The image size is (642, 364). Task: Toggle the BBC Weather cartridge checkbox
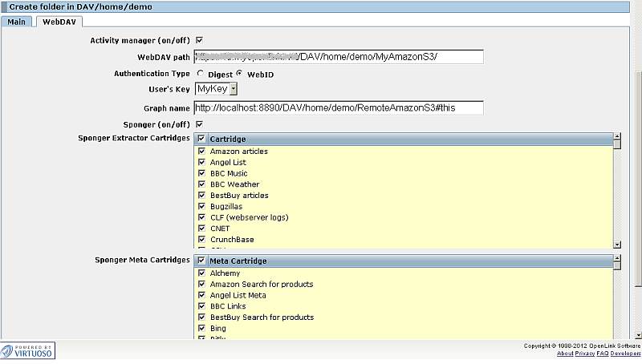click(201, 184)
